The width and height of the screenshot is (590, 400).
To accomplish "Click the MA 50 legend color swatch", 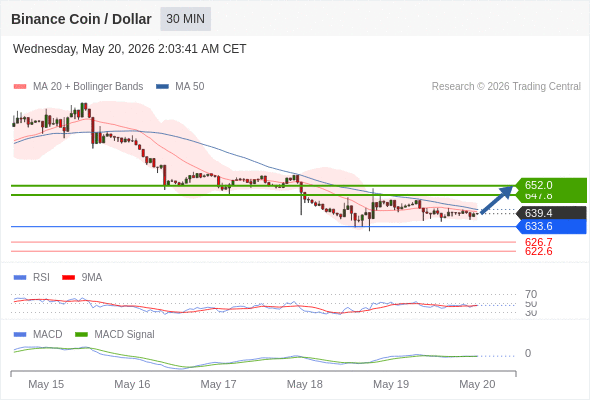I will (x=162, y=87).
